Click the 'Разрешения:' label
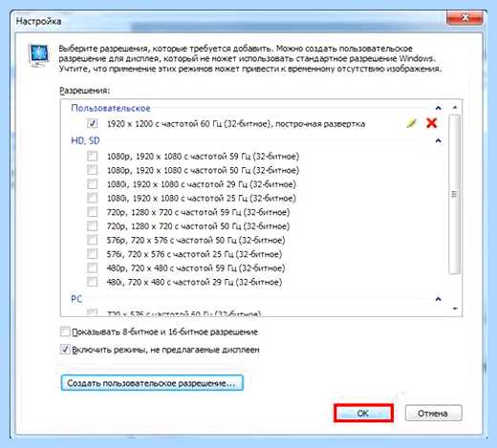Image resolution: width=497 pixels, height=448 pixels. (84, 91)
